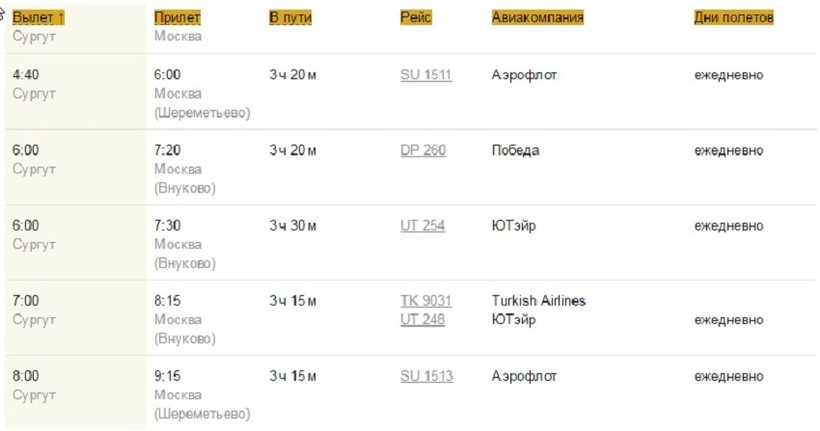Click the Дни полетов column header
Screen dimensions: 820x431
[733, 18]
